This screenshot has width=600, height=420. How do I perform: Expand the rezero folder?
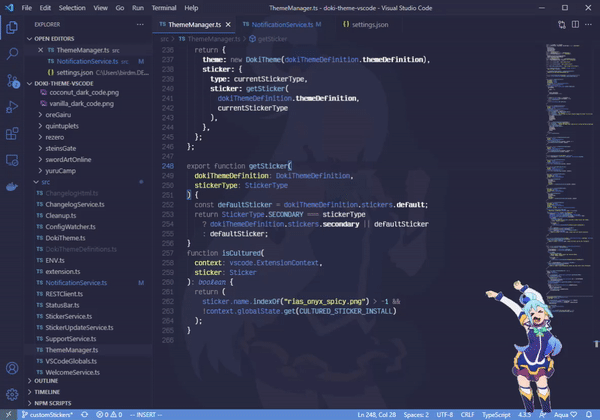55,137
